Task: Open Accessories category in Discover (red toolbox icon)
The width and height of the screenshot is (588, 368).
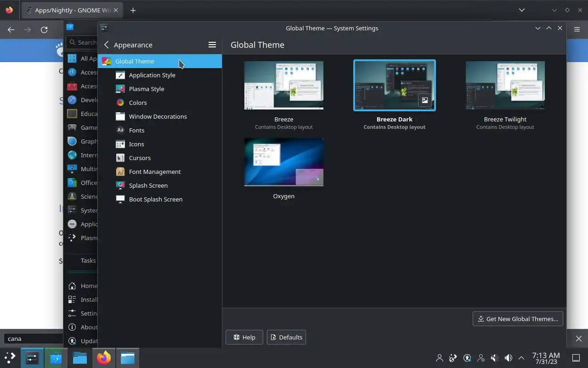Action: tap(81, 86)
